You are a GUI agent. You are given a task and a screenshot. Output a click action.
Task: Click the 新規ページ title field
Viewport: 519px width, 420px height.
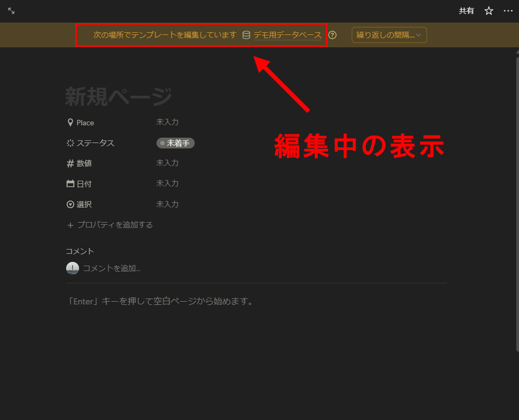[118, 97]
